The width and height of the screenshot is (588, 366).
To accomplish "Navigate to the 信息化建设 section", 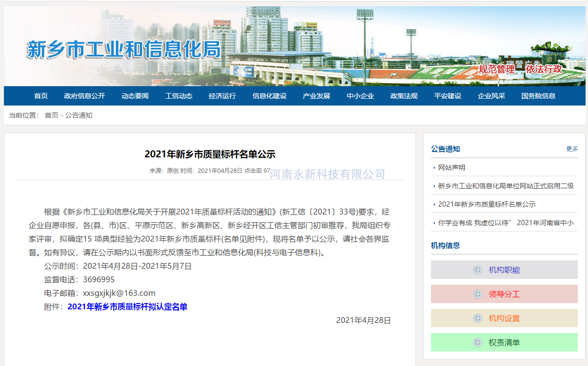I will pyautogui.click(x=269, y=96).
